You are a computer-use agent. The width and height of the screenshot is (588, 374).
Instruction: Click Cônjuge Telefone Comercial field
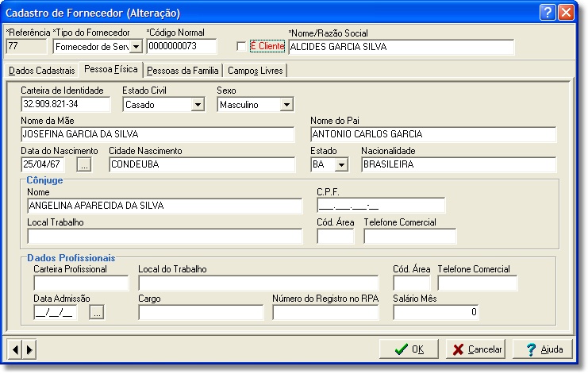(x=410, y=237)
